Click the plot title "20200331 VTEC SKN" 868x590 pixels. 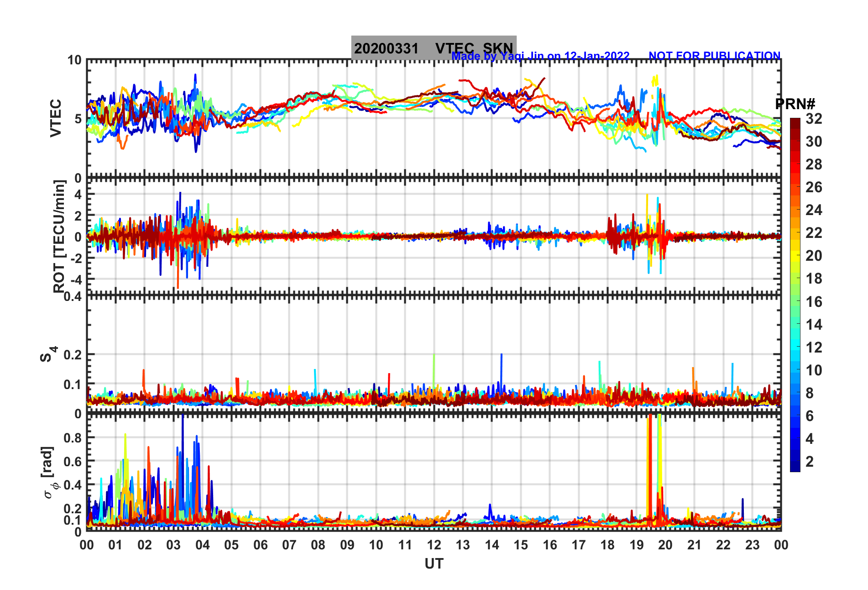[x=434, y=48]
